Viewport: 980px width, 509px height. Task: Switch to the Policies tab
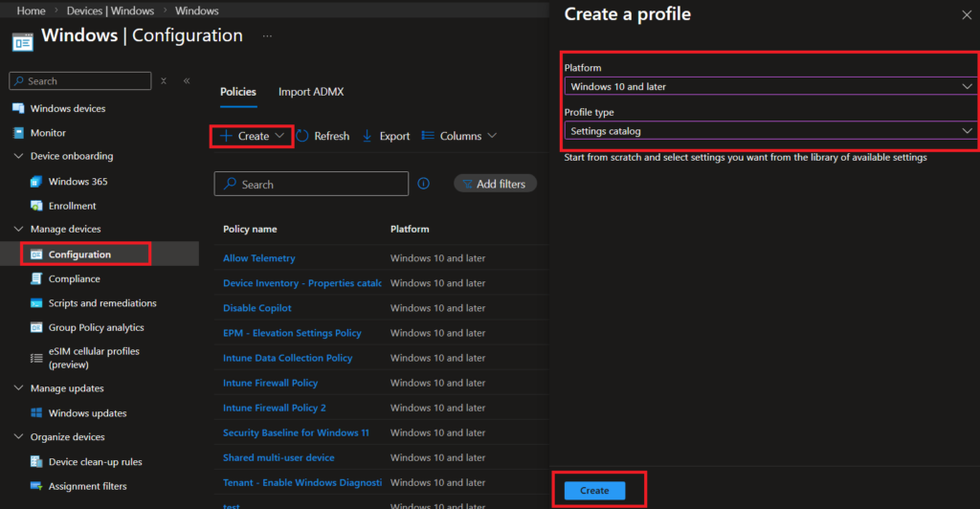tap(238, 92)
